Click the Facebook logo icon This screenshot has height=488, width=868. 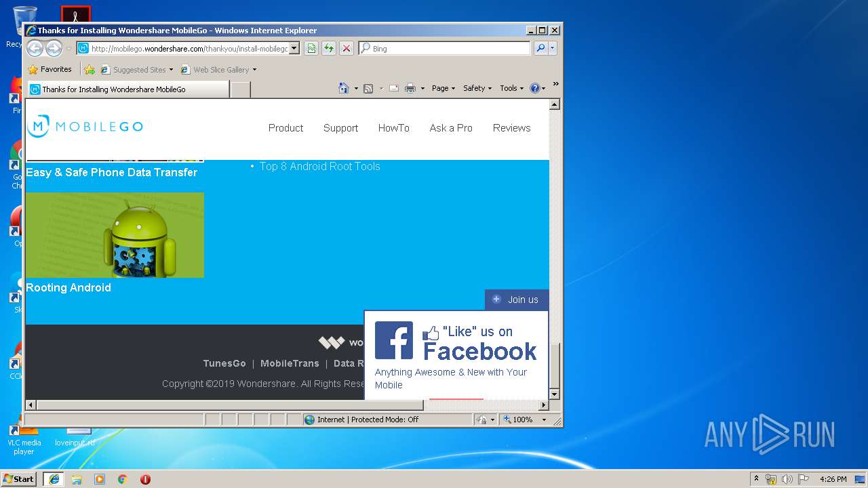[x=394, y=340]
